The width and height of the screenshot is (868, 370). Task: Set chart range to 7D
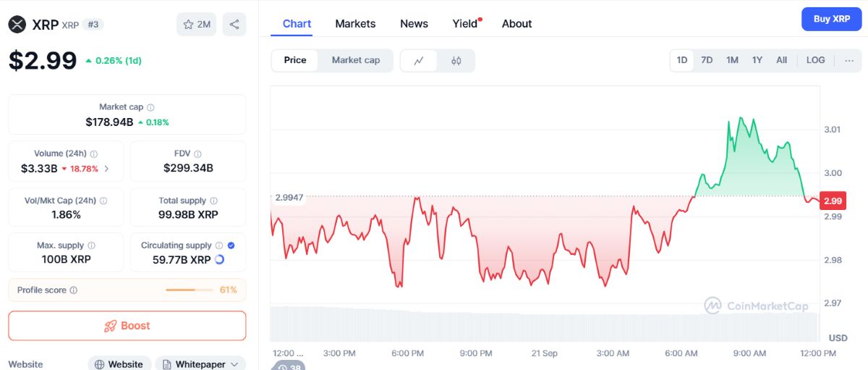707,60
